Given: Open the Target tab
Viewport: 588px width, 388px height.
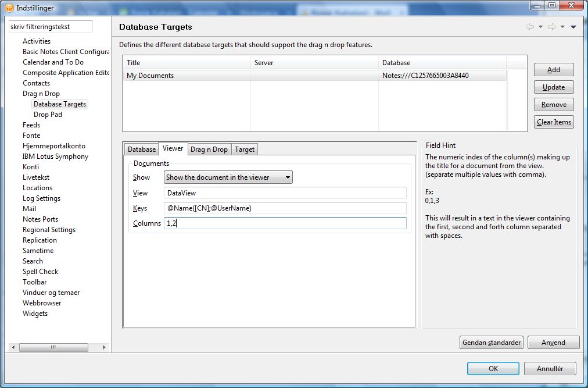Looking at the screenshot, I should [245, 149].
